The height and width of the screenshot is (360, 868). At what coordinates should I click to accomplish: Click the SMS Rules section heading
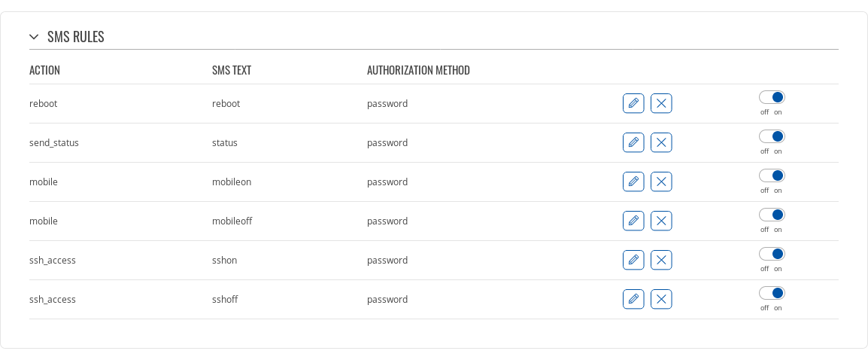(75, 37)
